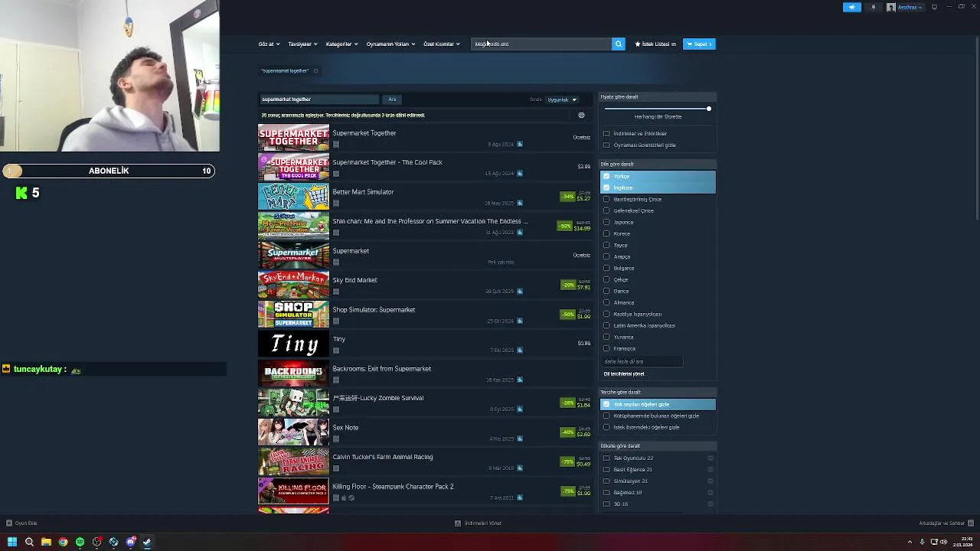Expand the Tavsiyeler menu
This screenshot has height=551, width=980.
tap(302, 44)
